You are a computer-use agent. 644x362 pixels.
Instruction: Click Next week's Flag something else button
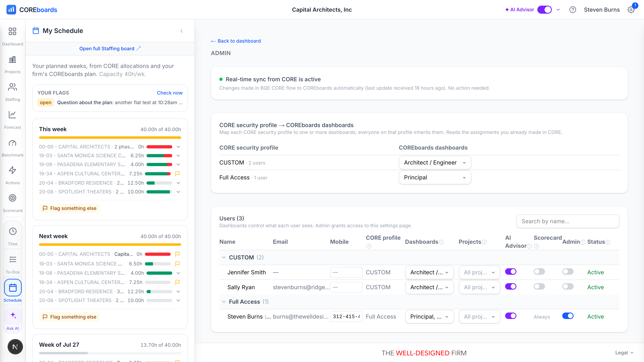pyautogui.click(x=69, y=317)
